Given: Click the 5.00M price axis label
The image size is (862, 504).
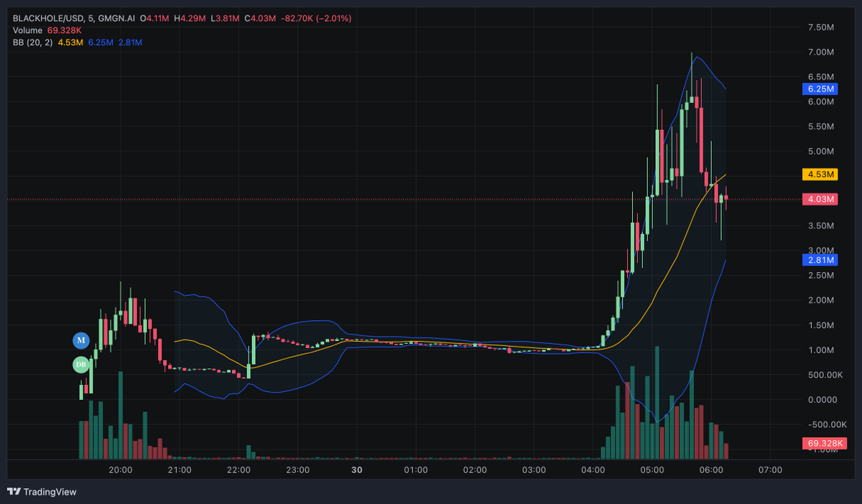Looking at the screenshot, I should click(820, 151).
